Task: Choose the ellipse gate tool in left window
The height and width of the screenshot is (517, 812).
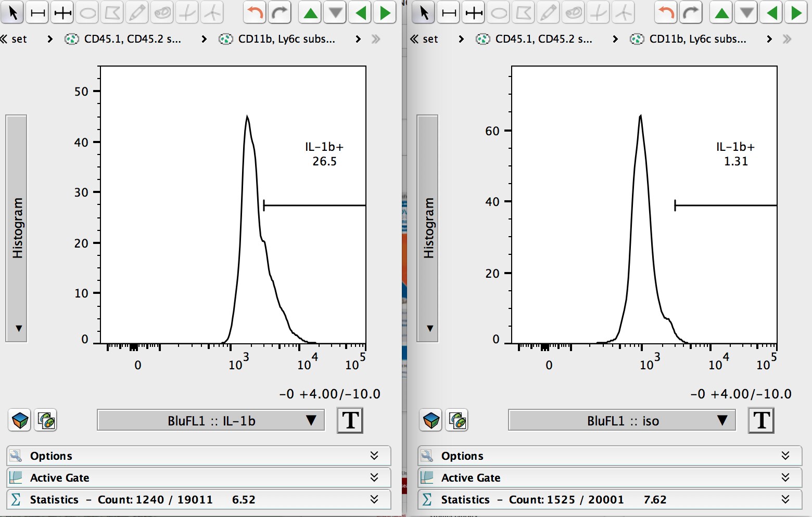Action: (87, 12)
